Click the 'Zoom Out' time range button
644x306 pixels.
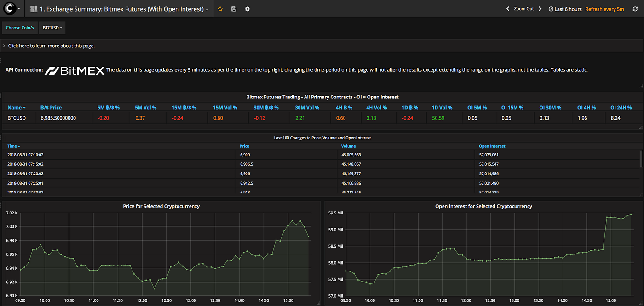[524, 9]
